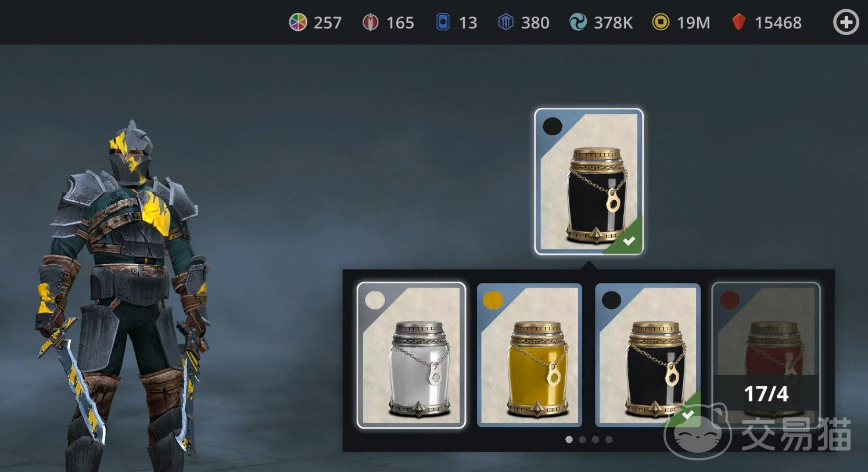868x472 pixels.
Task: Click the plus icon to add currency
Action: (846, 23)
